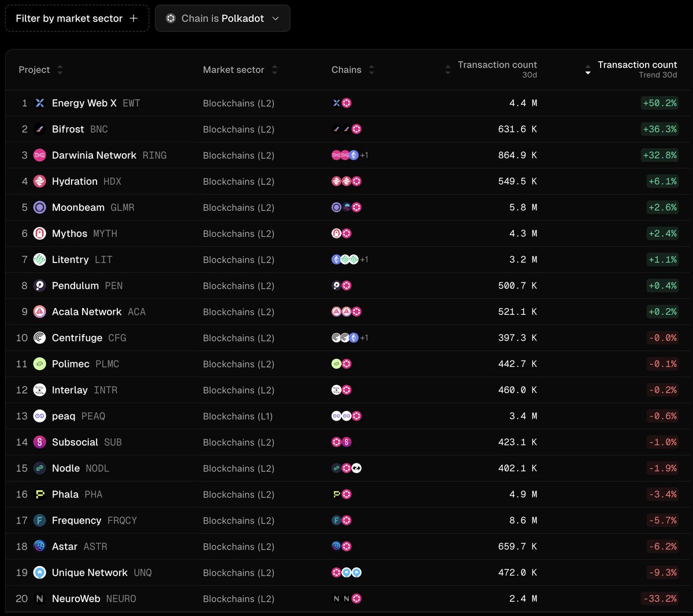Click the Darwinia Network project logo
Viewport: 693px width, 616px height.
tap(39, 155)
